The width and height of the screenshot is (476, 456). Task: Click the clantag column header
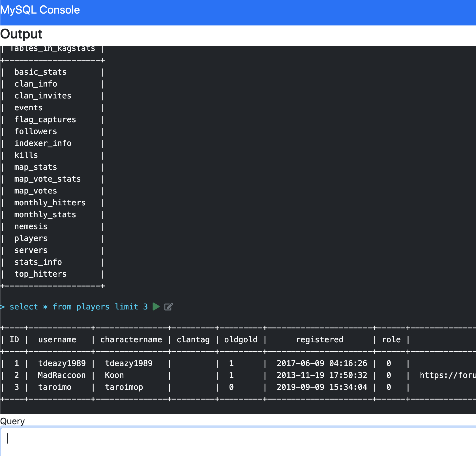[193, 340]
